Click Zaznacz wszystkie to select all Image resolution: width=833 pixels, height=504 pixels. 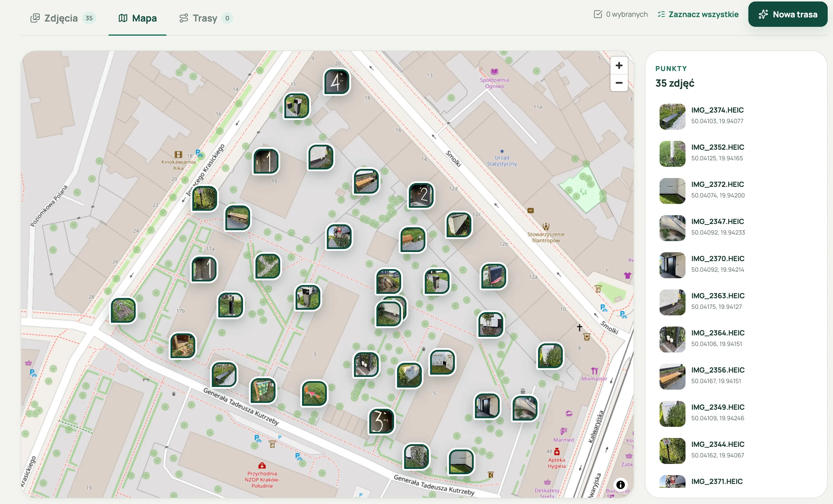(698, 14)
